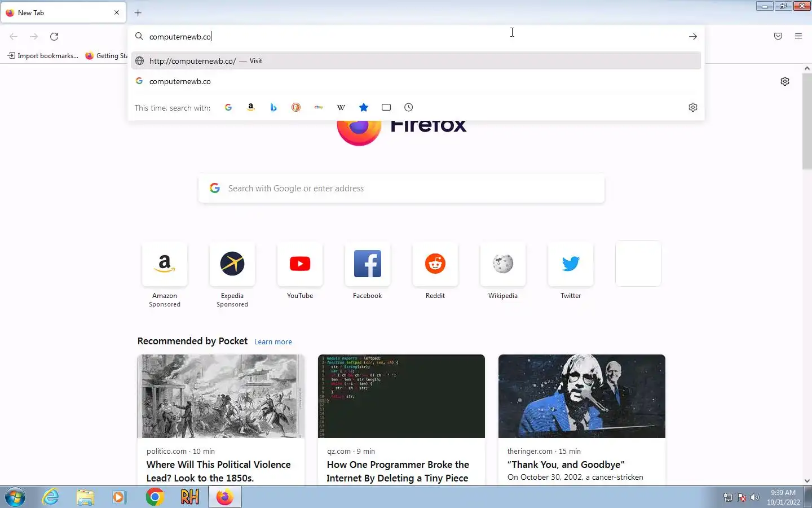
Task: Launch Google Chrome from taskbar
Action: [x=155, y=497]
